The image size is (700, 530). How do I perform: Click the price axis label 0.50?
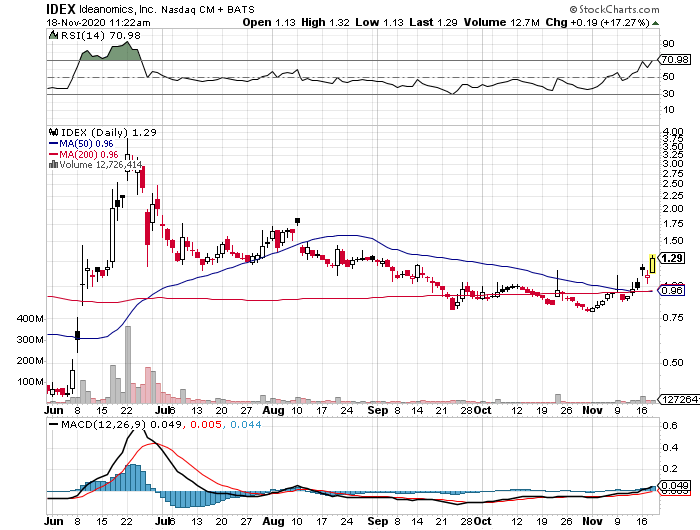click(673, 363)
